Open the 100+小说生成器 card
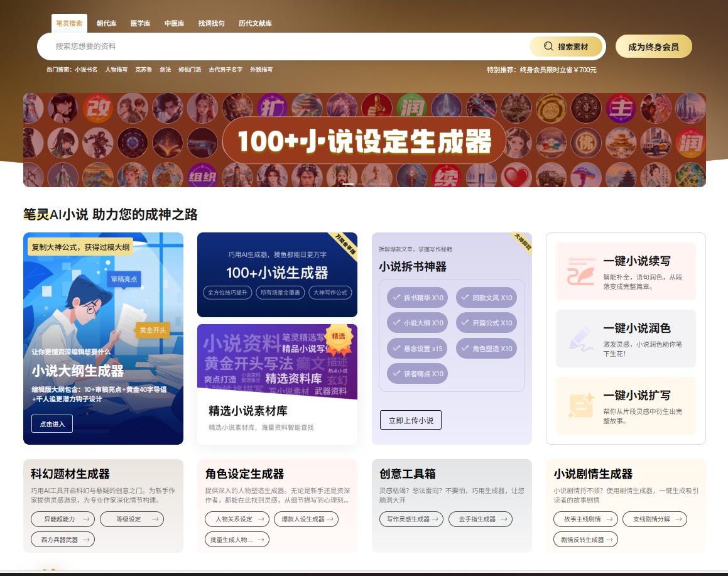 (277, 274)
